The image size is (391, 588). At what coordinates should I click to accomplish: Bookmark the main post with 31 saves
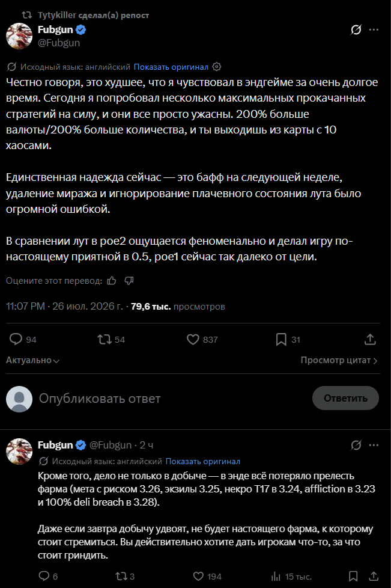coord(281,339)
